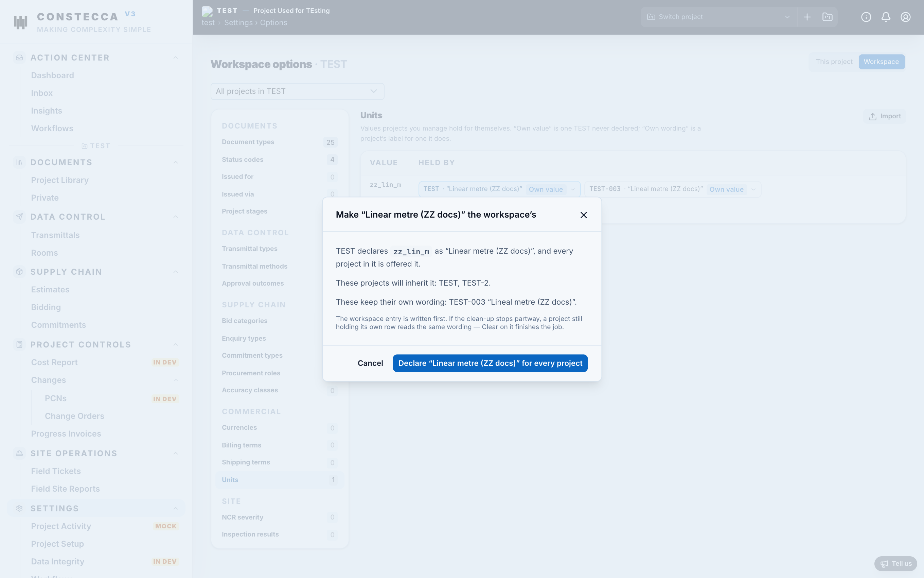Viewport: 924px width, 578px height.
Task: Open the info icon in header
Action: pyautogui.click(x=866, y=17)
